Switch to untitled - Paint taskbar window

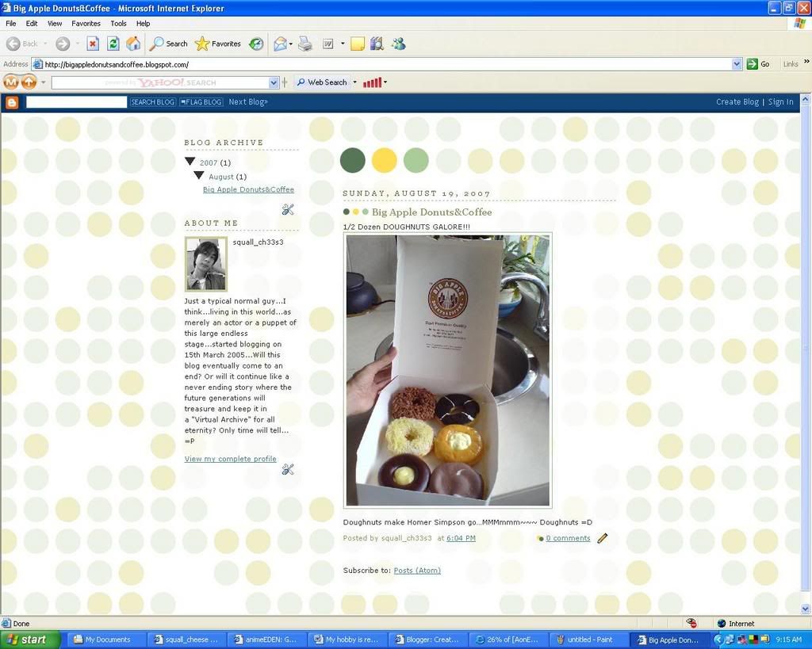pyautogui.click(x=589, y=639)
